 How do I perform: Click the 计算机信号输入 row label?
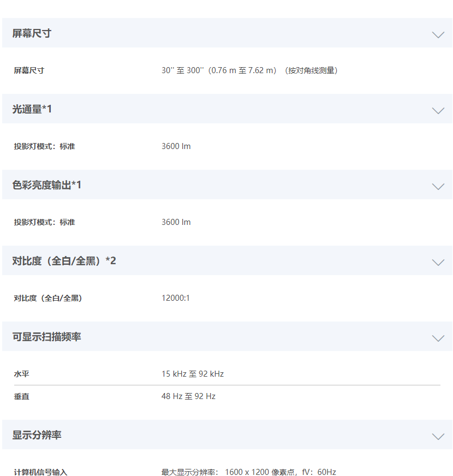tap(40, 472)
